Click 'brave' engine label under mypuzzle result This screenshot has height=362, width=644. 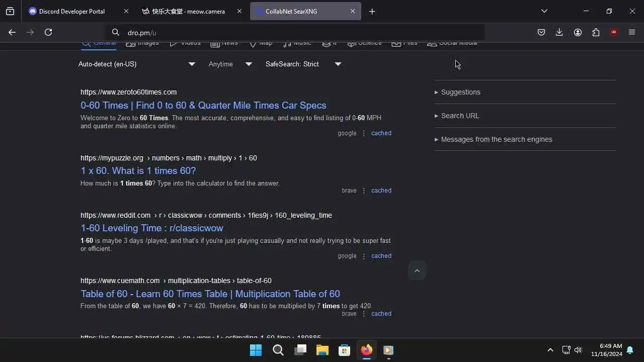349,191
